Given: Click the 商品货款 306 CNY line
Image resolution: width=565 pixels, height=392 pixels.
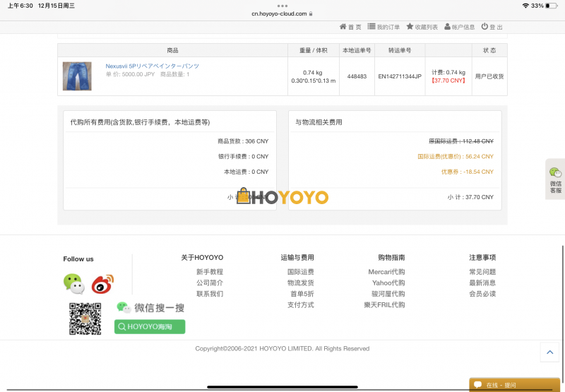Looking at the screenshot, I should (x=243, y=141).
